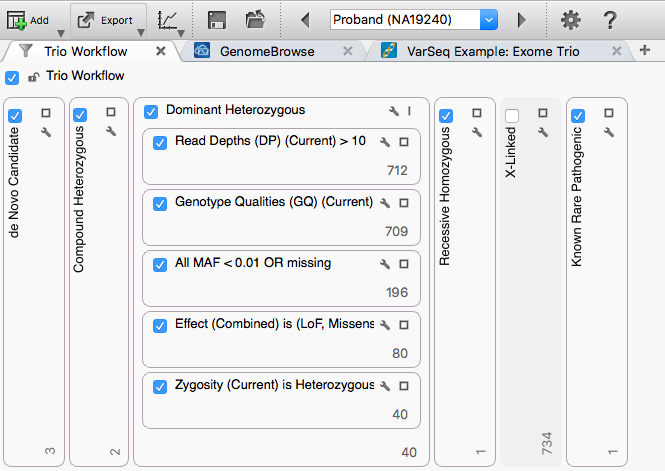Screen dimensions: 665x471
Task: Expand the de Novo Candidate filter square
Action: [x=46, y=113]
